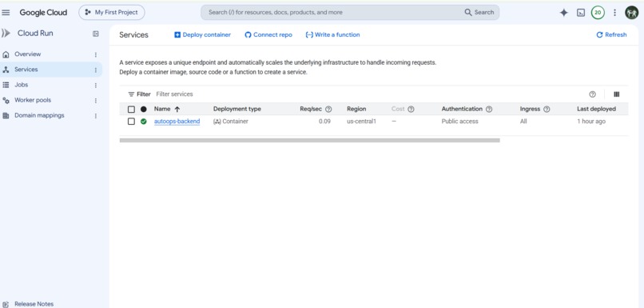This screenshot has height=308, width=644.
Task: Click the Services tree icon
Action: coord(6,70)
